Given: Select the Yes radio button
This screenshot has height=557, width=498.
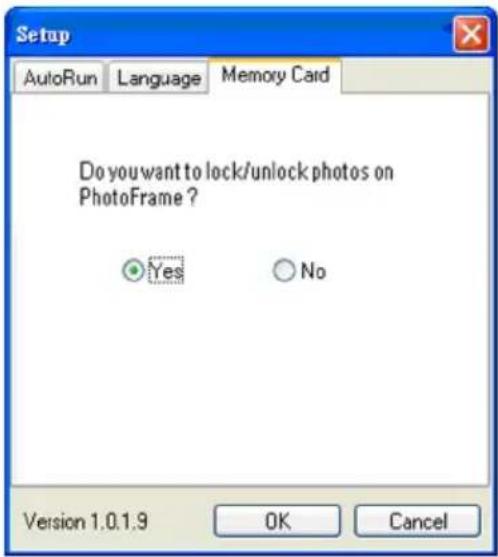Looking at the screenshot, I should click(x=133, y=271).
